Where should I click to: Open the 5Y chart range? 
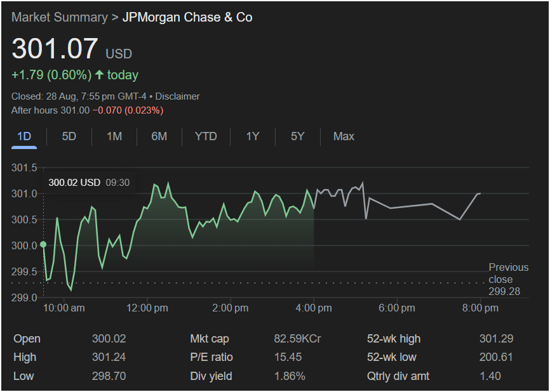(x=297, y=136)
